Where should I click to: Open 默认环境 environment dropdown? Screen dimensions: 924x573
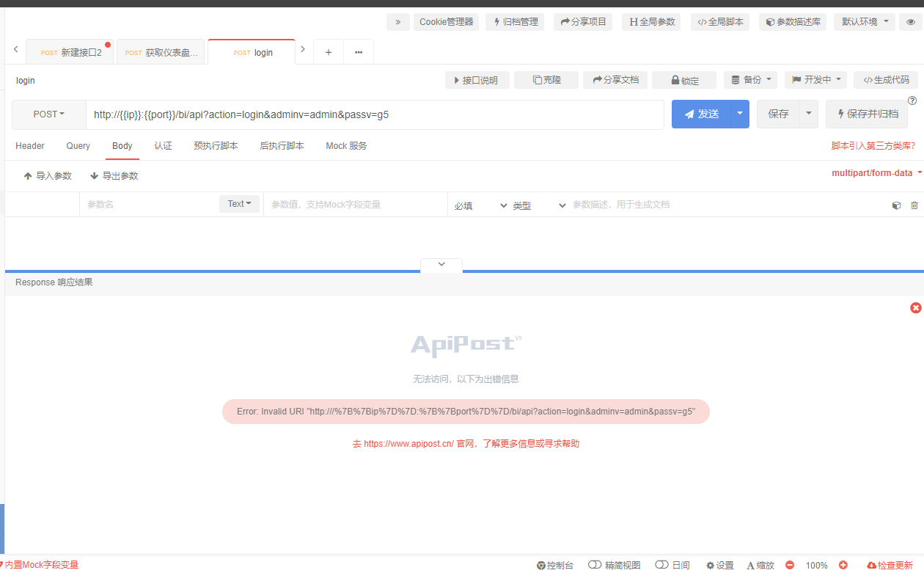[865, 22]
